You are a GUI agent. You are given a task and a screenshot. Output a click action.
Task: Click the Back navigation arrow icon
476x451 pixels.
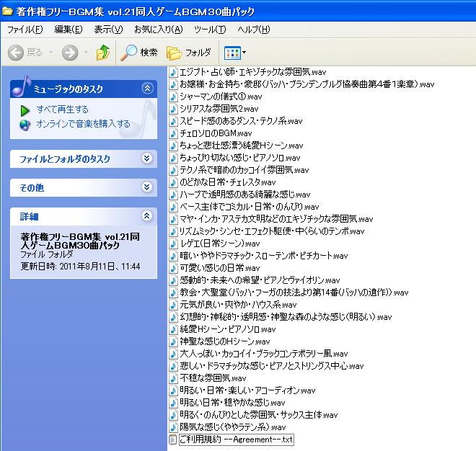[16, 53]
